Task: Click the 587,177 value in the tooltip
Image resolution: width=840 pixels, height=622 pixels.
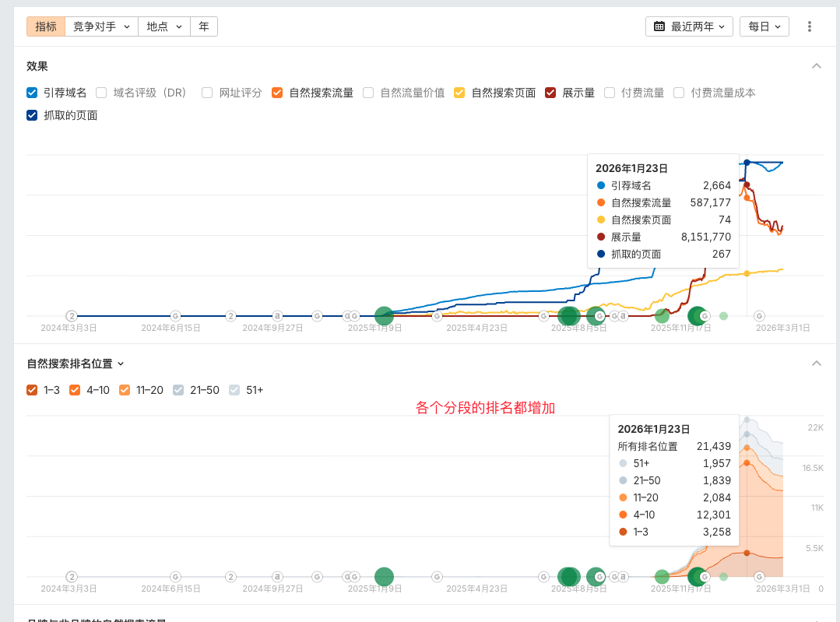Action: [710, 202]
